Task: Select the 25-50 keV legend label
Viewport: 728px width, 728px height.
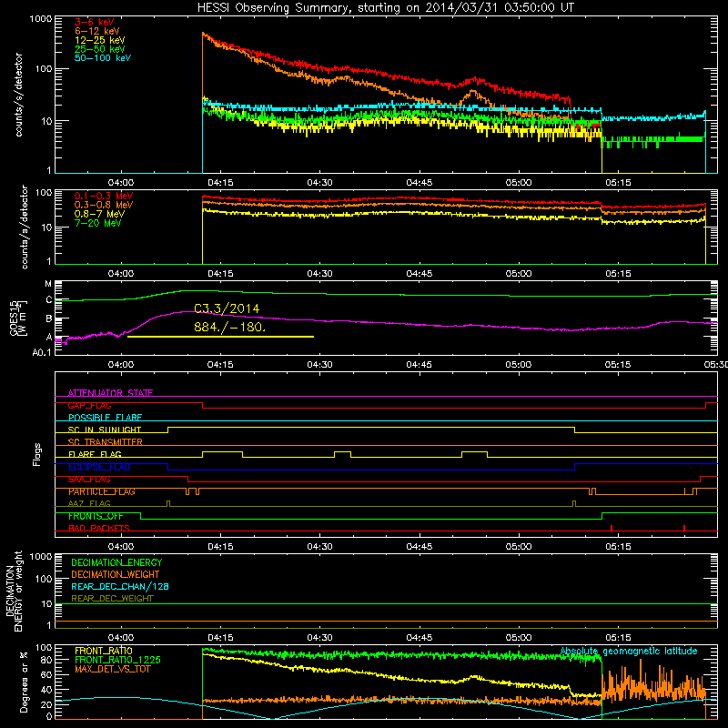Action: pos(100,49)
